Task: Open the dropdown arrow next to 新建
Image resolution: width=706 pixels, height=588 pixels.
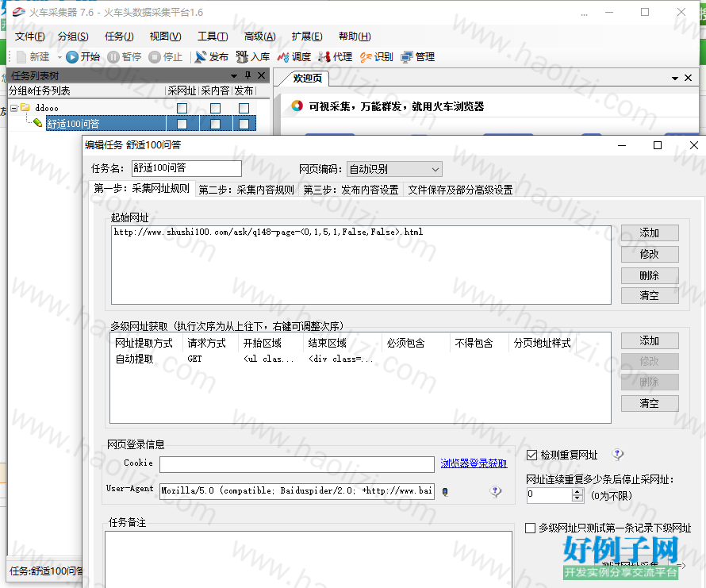Action: click(x=59, y=57)
